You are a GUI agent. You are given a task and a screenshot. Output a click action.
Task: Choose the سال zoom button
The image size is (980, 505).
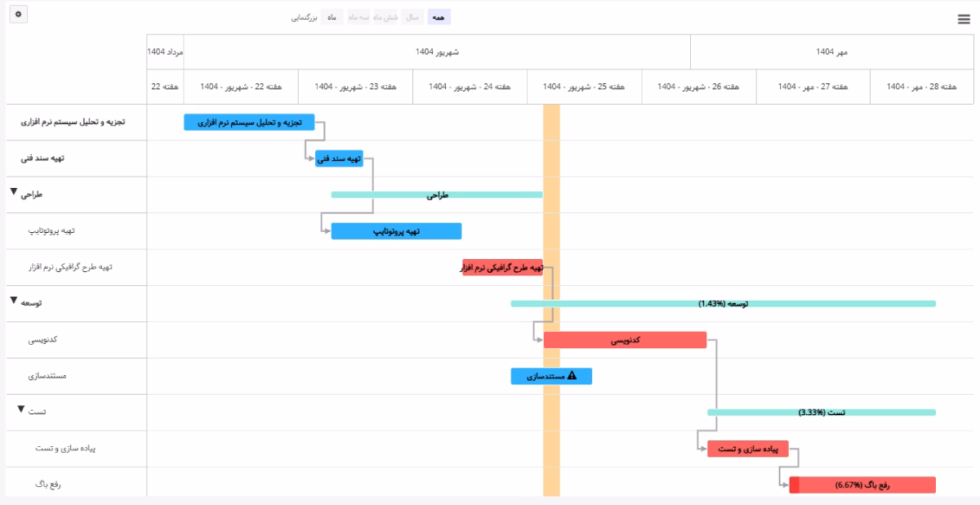412,16
